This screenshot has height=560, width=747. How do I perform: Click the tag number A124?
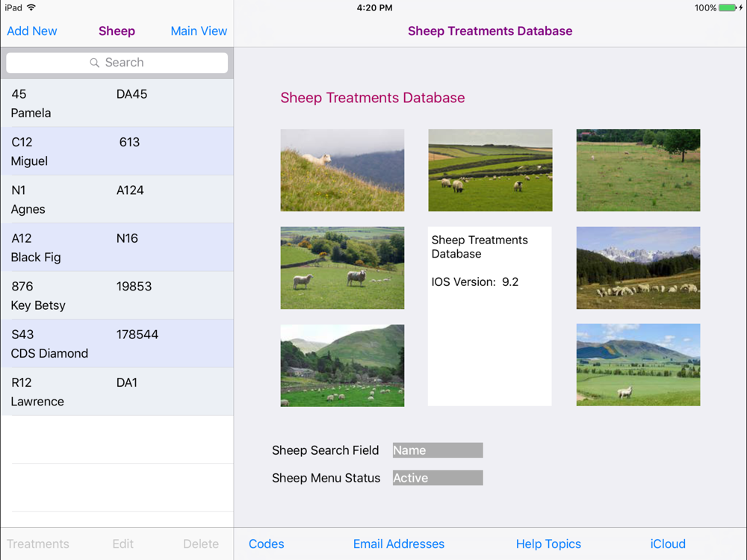[130, 190]
